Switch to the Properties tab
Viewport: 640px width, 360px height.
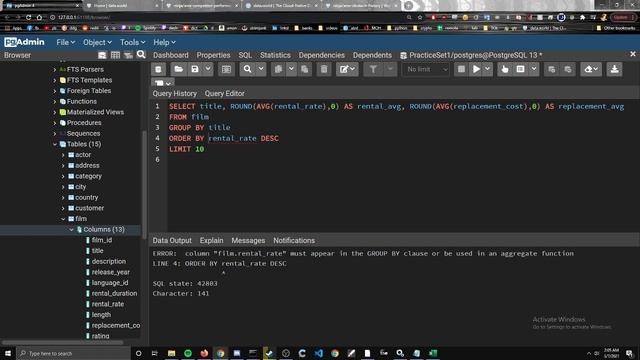coord(213,55)
